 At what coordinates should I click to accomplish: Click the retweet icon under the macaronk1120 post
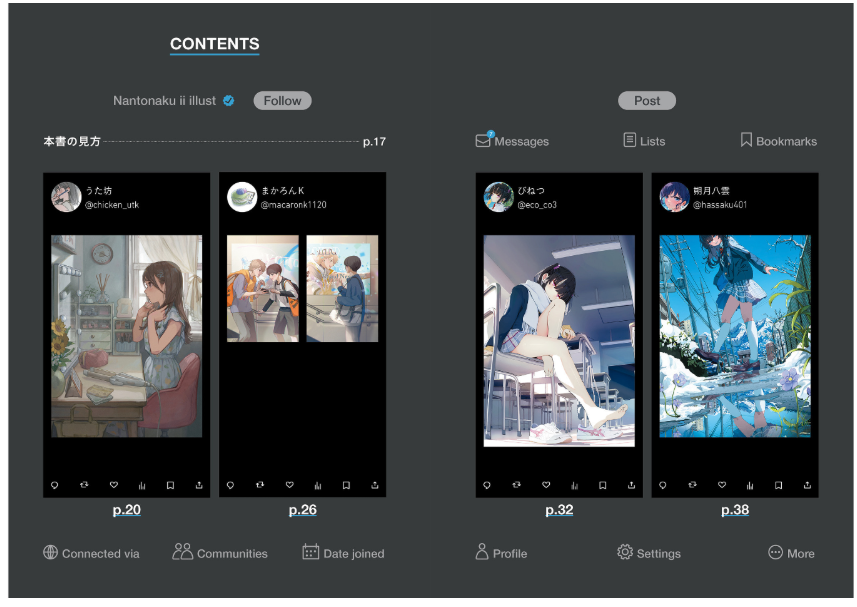(x=260, y=485)
